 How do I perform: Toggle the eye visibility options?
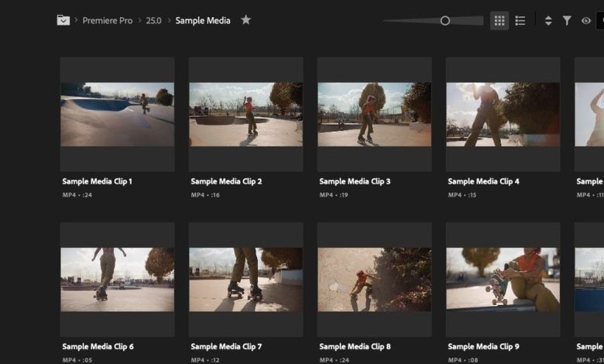tap(585, 21)
